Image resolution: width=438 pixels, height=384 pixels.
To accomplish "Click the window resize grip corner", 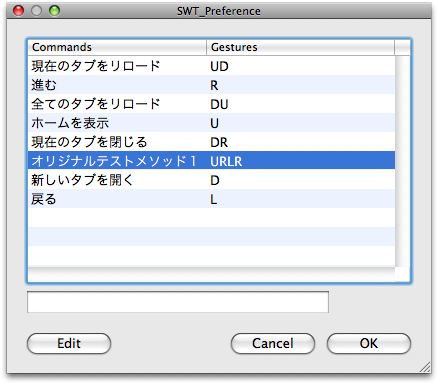I will pyautogui.click(x=425, y=367).
